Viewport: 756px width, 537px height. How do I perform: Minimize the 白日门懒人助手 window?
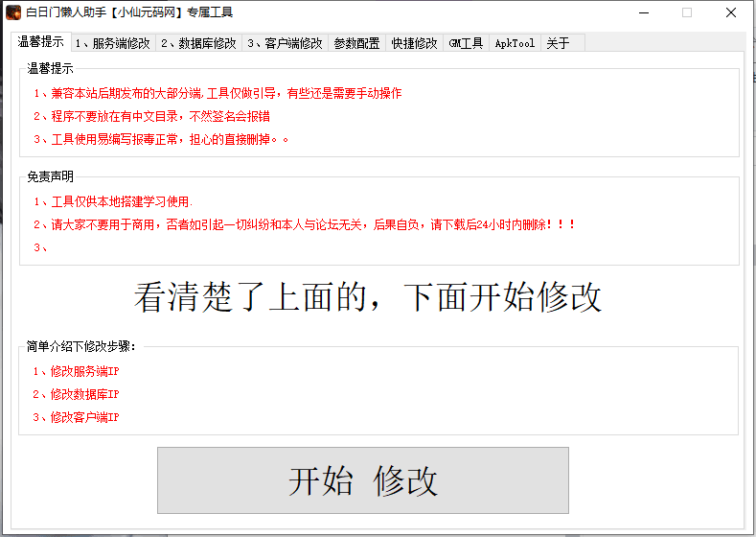(x=644, y=12)
